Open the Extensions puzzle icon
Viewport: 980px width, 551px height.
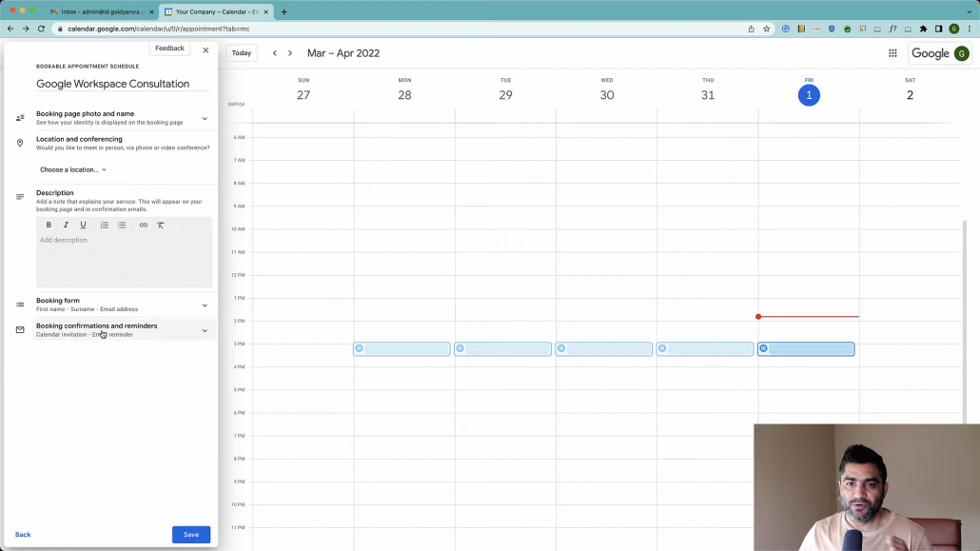point(923,29)
